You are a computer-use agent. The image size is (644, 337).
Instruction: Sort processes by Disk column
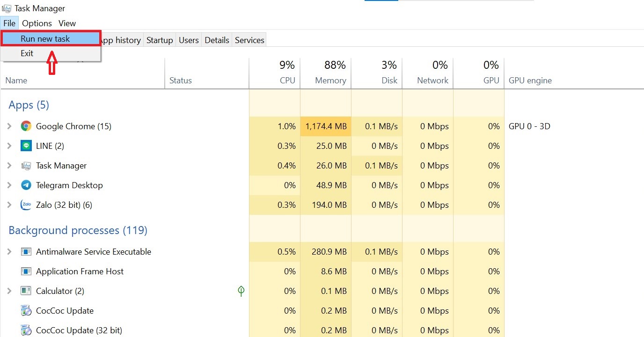(377, 73)
